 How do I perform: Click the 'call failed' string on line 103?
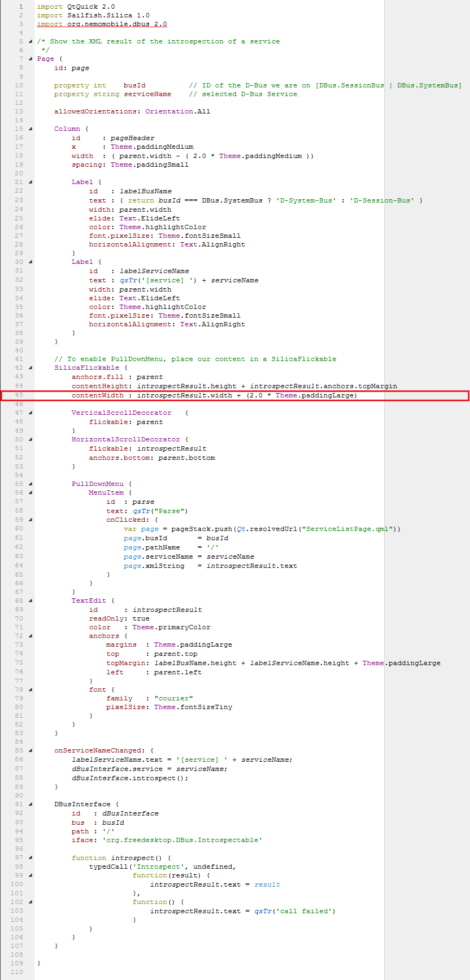[x=304, y=911]
